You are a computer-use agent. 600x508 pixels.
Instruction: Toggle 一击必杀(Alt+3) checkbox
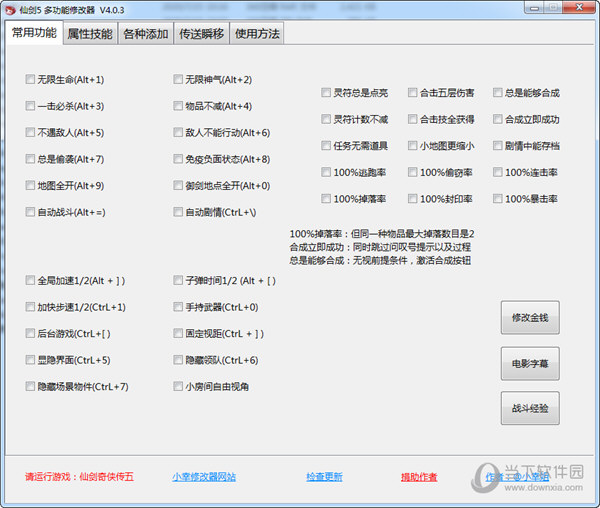(x=30, y=106)
